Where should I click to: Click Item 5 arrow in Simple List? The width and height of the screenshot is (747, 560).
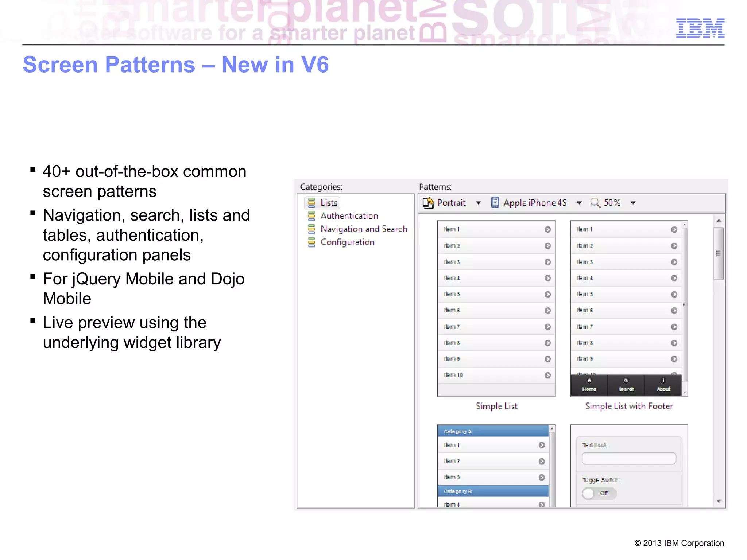pos(547,294)
